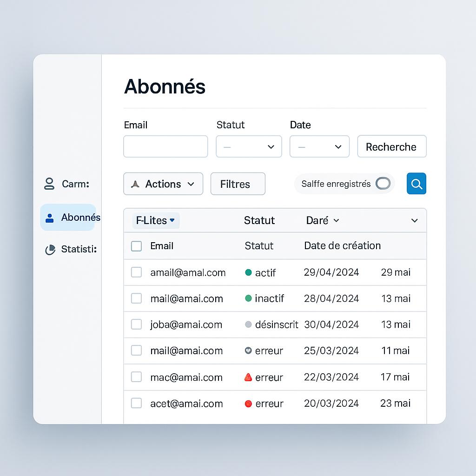Click inside the Email input field
This screenshot has width=476, height=476.
click(x=165, y=146)
